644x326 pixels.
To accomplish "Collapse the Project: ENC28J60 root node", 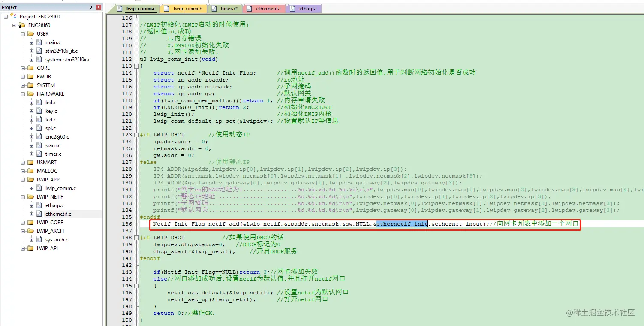I will (6, 17).
